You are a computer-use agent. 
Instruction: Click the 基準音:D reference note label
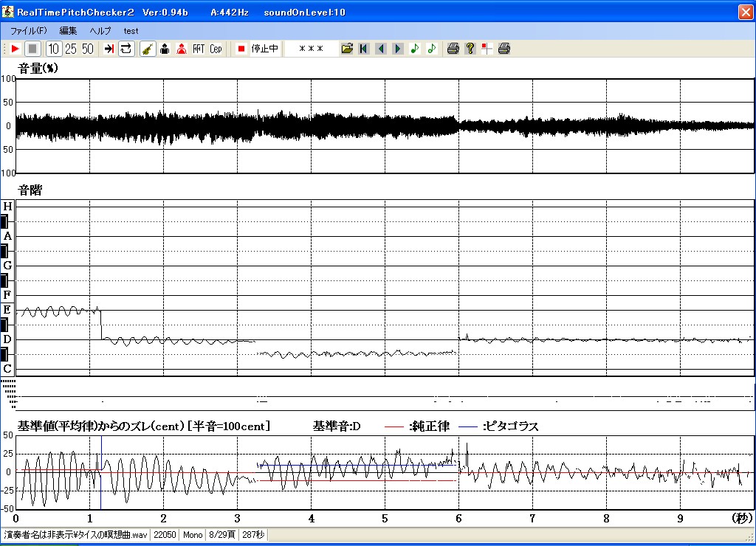tap(337, 426)
